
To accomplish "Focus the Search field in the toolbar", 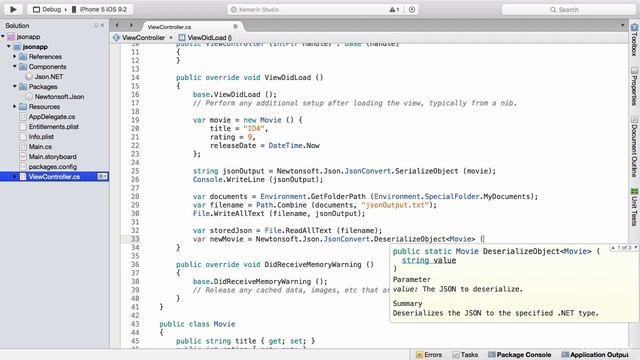I will [568, 9].
